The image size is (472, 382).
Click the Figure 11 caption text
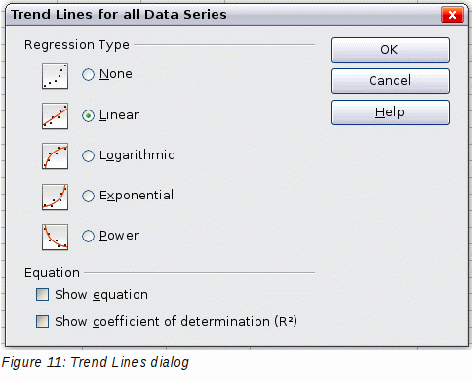click(95, 363)
